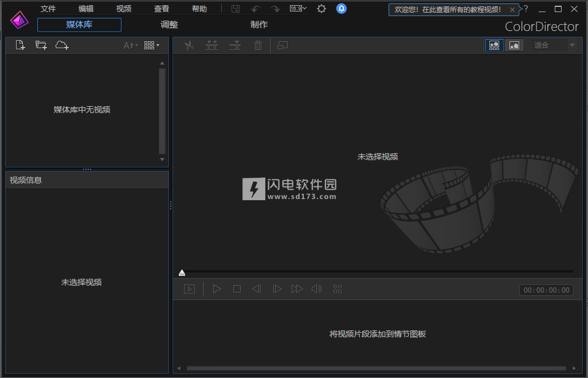588x378 pixels.
Task: Click the preview quality grid icon
Action: (338, 289)
